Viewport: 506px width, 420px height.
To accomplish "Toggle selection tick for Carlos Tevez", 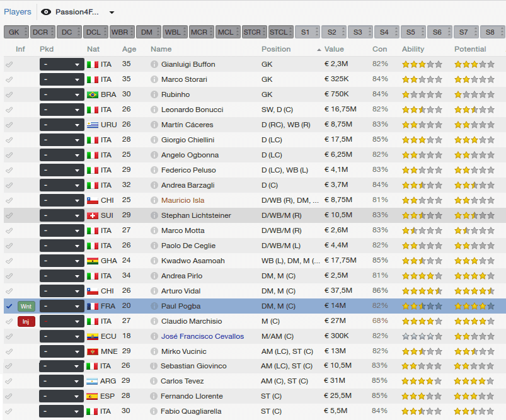I will [x=8, y=381].
